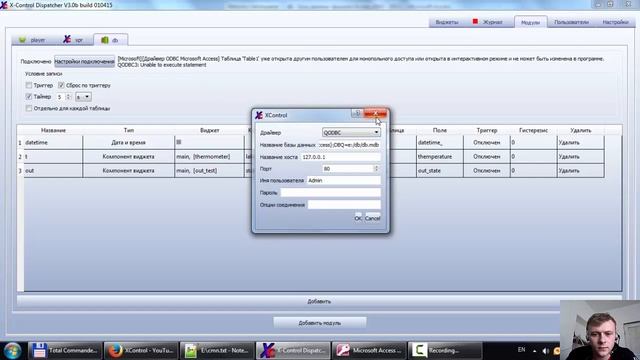
Task: Select the datetime_ field cell
Action: tap(440, 142)
